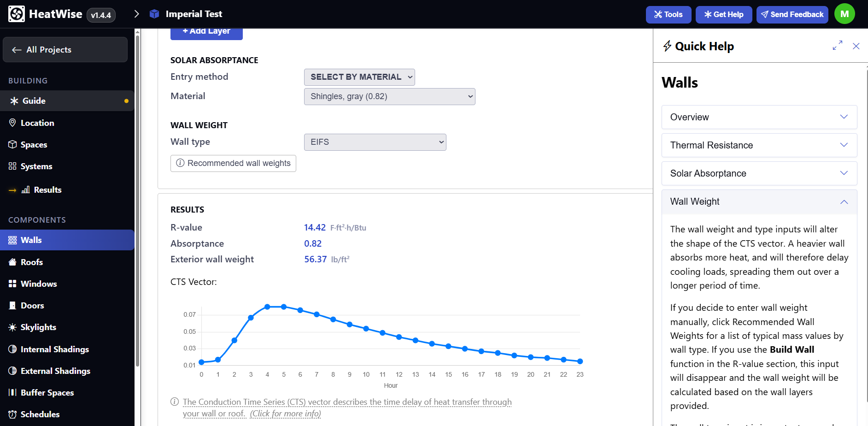Image resolution: width=868 pixels, height=426 pixels.
Task: Select Windows in the components menu
Action: (x=39, y=284)
